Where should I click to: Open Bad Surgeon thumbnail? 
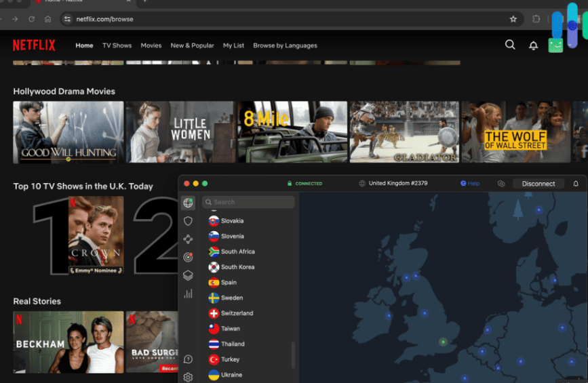coord(152,342)
